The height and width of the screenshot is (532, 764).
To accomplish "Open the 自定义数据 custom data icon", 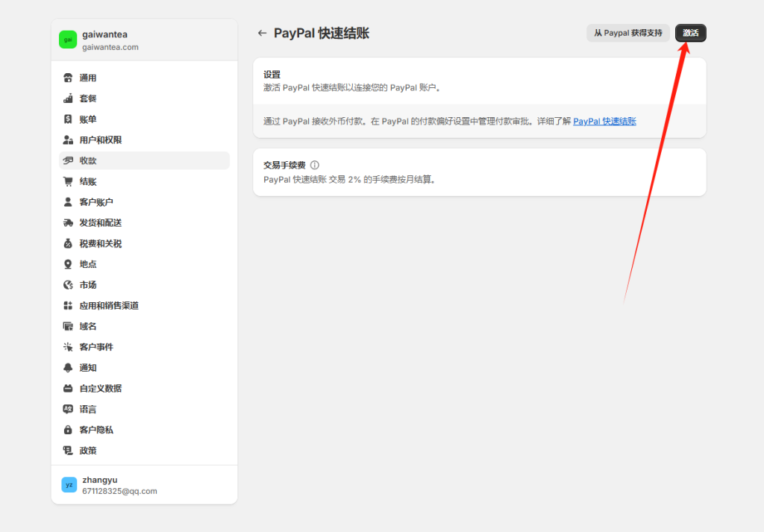I will pyautogui.click(x=67, y=388).
